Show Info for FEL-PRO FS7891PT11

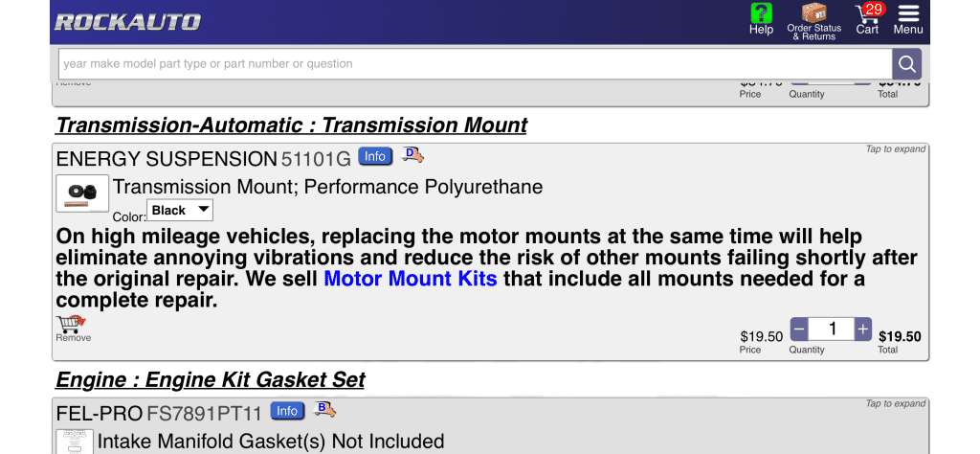(287, 411)
